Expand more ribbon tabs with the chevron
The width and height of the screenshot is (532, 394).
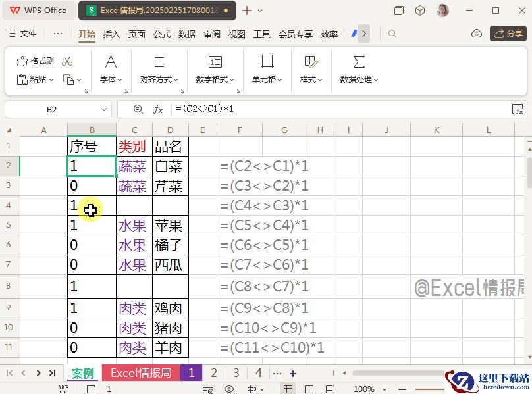(363, 34)
